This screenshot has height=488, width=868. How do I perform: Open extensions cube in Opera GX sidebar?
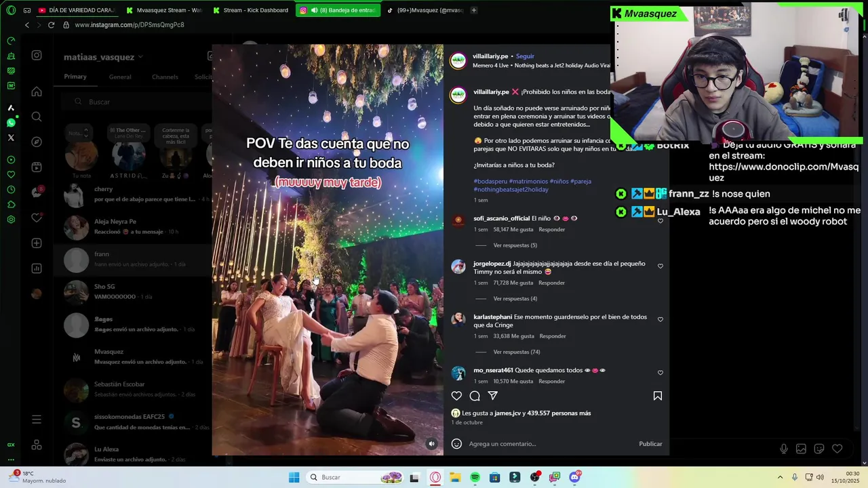[11, 205]
